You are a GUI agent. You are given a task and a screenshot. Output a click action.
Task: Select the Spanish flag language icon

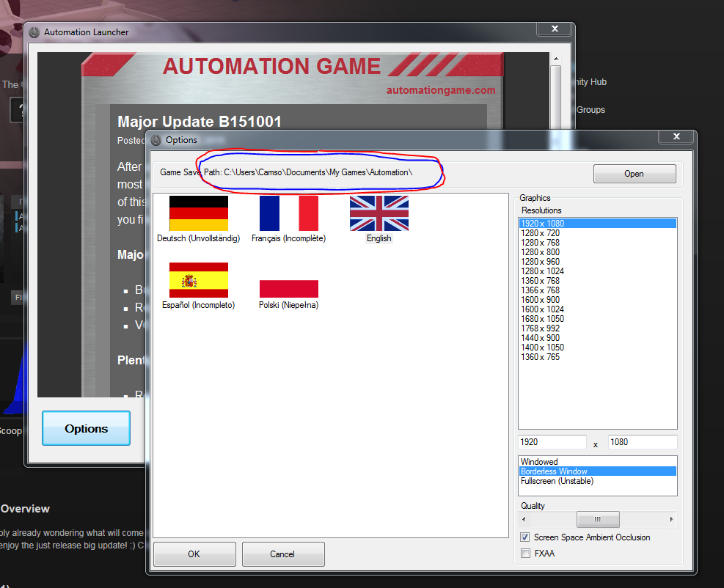pyautogui.click(x=198, y=280)
